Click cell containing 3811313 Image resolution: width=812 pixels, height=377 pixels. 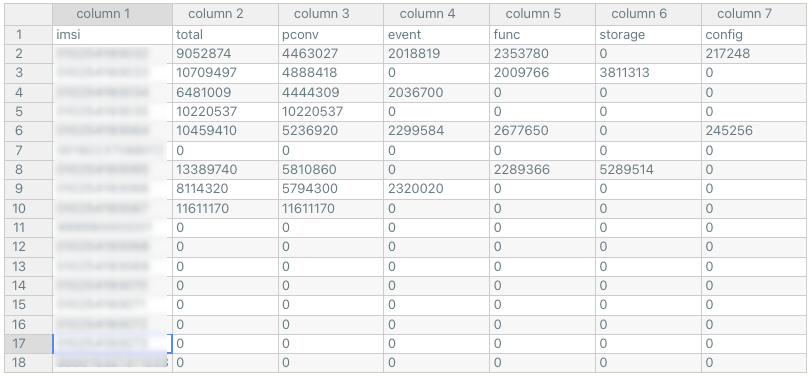coord(648,73)
